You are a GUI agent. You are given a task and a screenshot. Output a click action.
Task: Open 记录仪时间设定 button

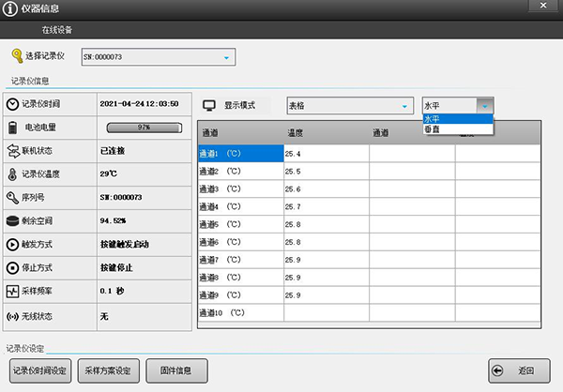pyautogui.click(x=40, y=370)
